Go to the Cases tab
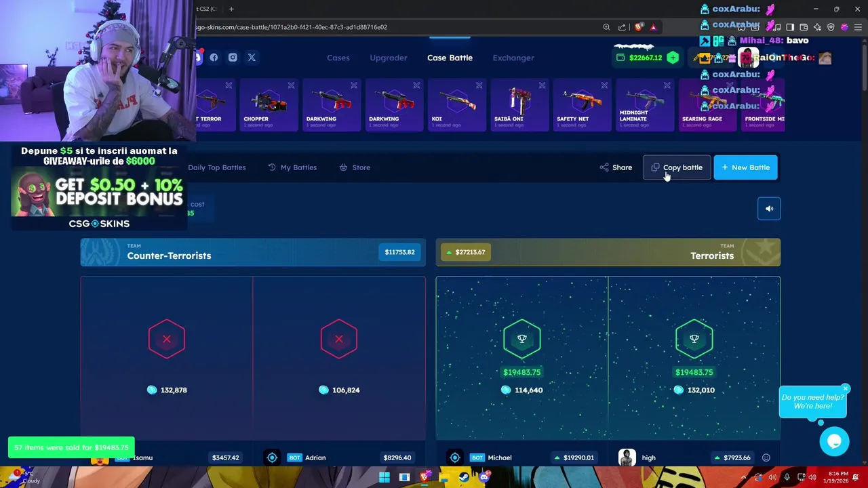This screenshot has width=868, height=488. click(338, 58)
